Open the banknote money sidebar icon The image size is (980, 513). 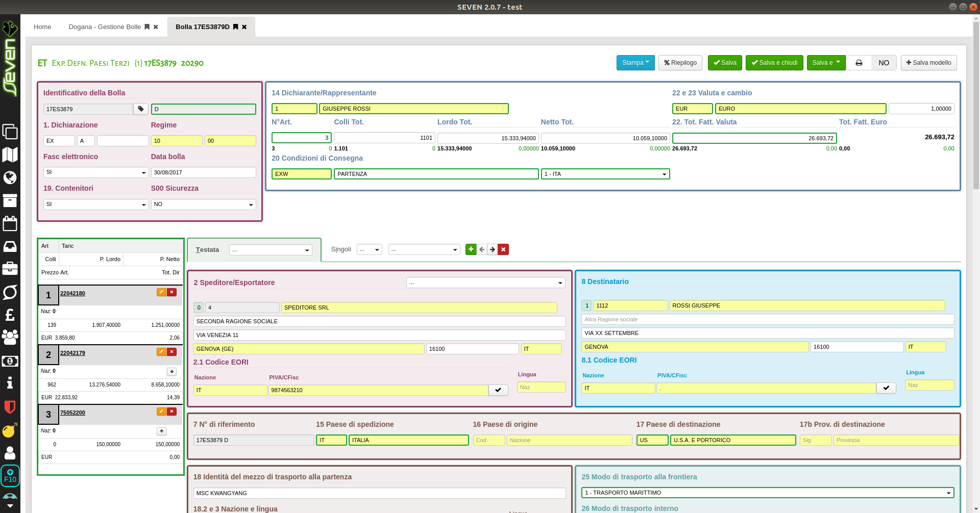coord(10,361)
